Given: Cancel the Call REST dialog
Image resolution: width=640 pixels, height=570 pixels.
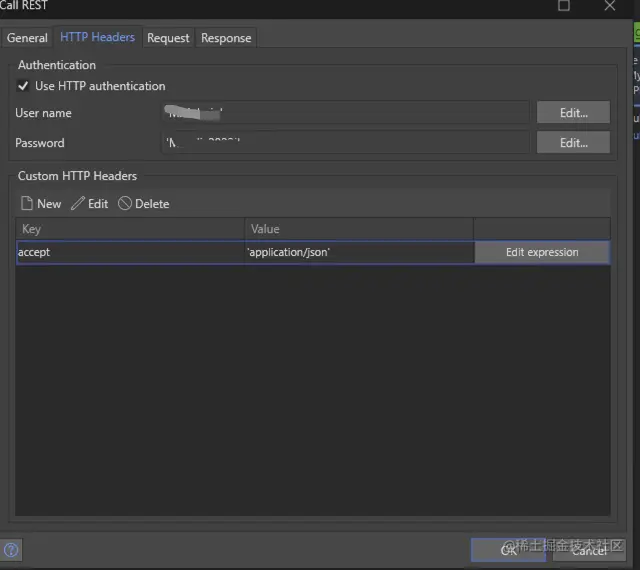Looking at the screenshot, I should tap(589, 551).
